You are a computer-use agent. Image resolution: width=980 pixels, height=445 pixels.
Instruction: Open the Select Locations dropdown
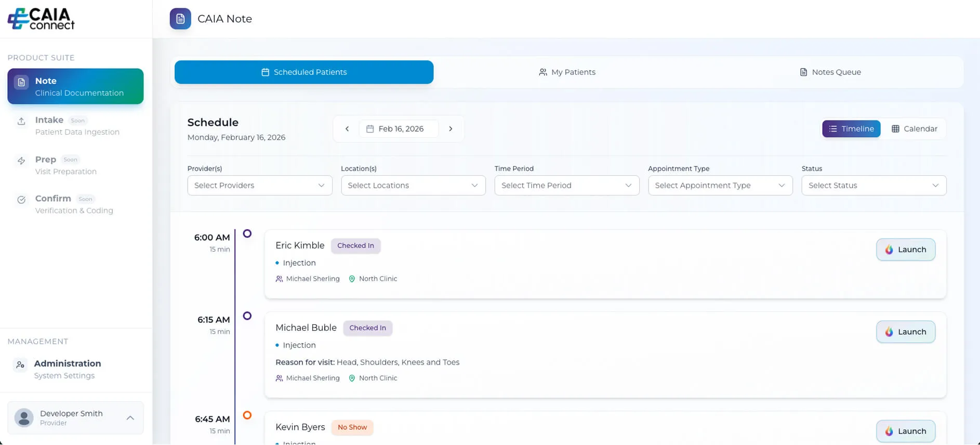[x=413, y=186]
